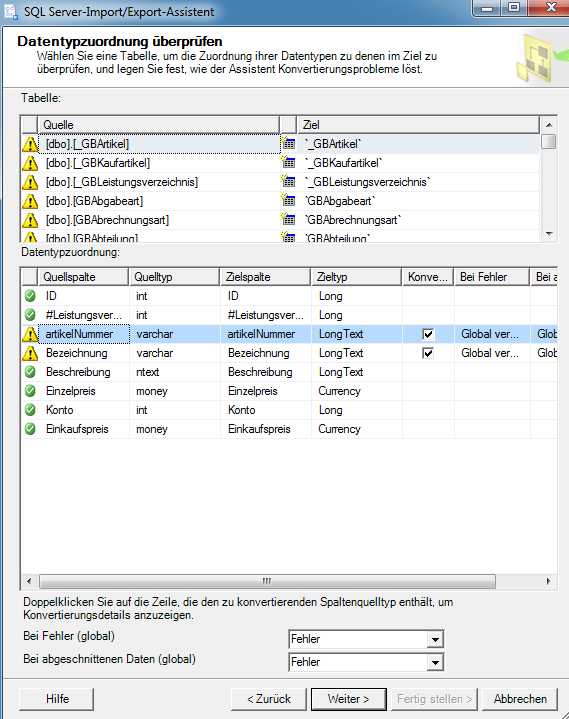Click green check icon in #Leistungsver... row

click(30, 315)
